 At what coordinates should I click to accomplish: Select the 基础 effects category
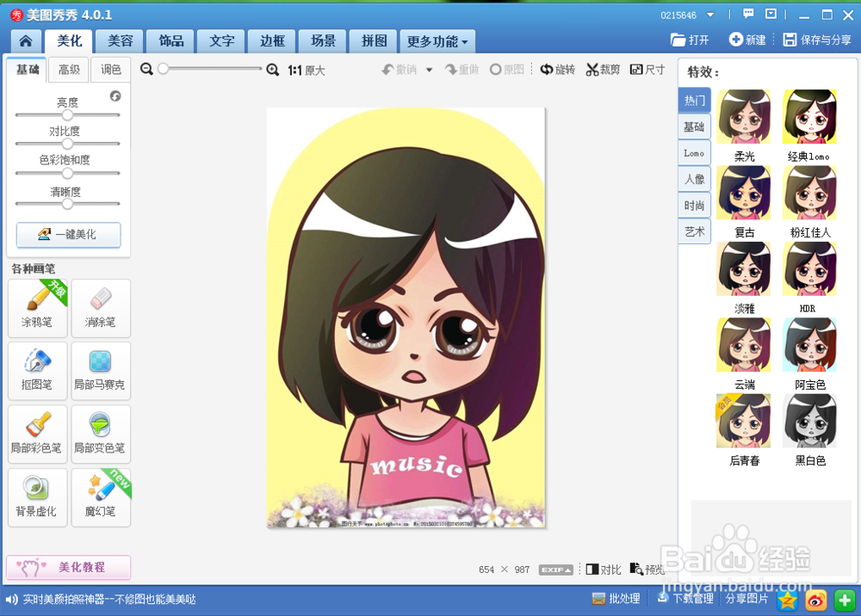pos(694,126)
